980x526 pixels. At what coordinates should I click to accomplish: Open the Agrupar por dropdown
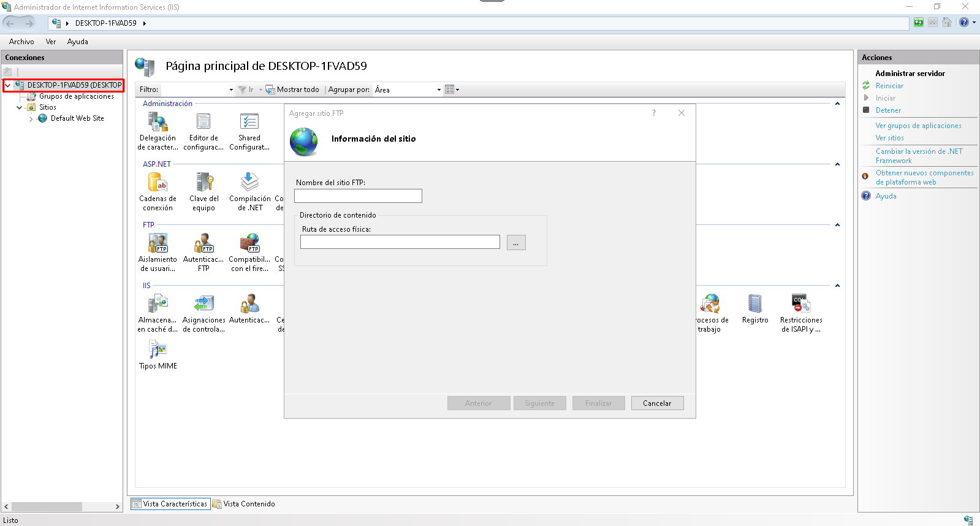pyautogui.click(x=439, y=90)
